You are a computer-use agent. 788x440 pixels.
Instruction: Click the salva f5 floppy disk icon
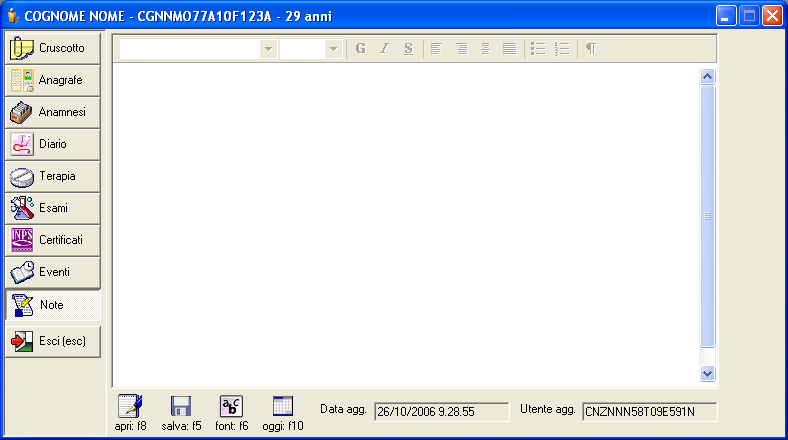tap(181, 406)
